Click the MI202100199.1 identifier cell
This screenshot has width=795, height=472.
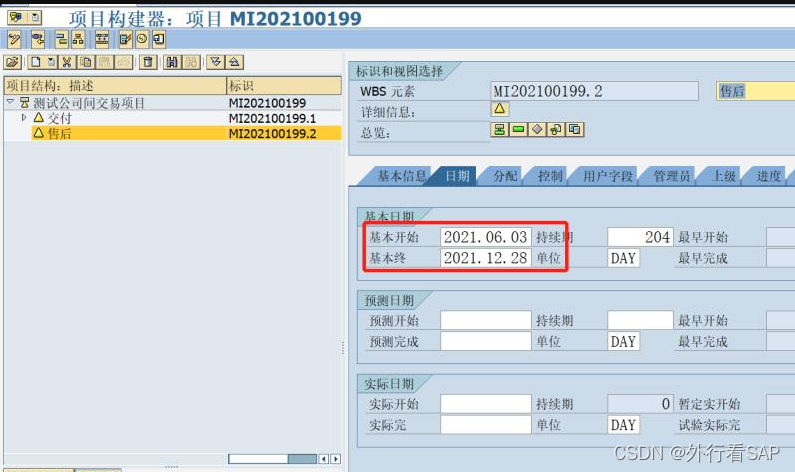click(x=272, y=118)
